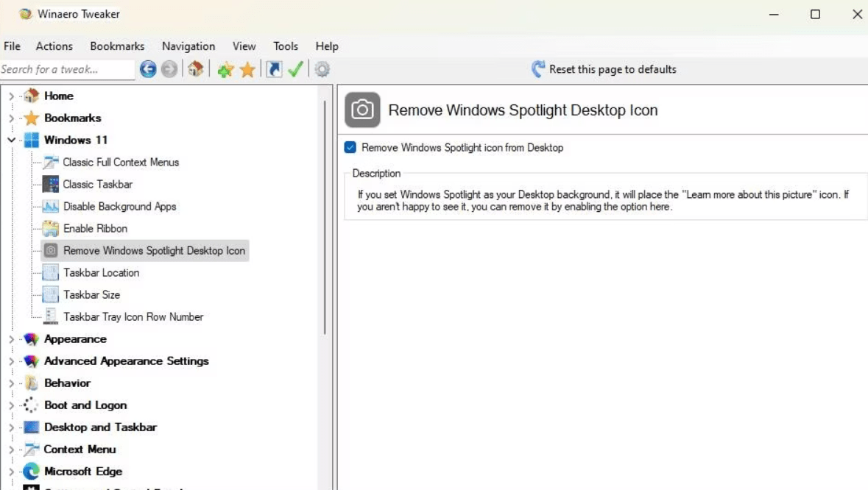Expand the Behavior tree node
868x490 pixels.
coord(11,383)
